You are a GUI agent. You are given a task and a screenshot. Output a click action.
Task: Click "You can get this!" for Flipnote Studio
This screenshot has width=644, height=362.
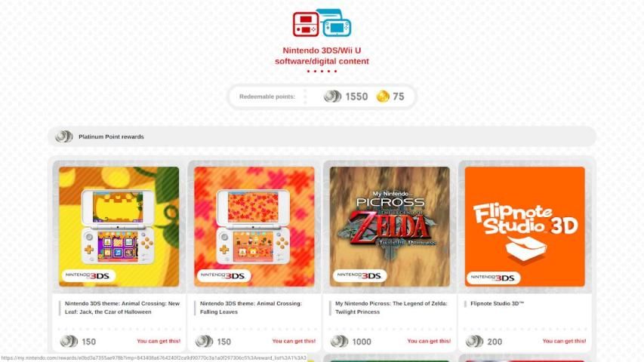point(564,341)
